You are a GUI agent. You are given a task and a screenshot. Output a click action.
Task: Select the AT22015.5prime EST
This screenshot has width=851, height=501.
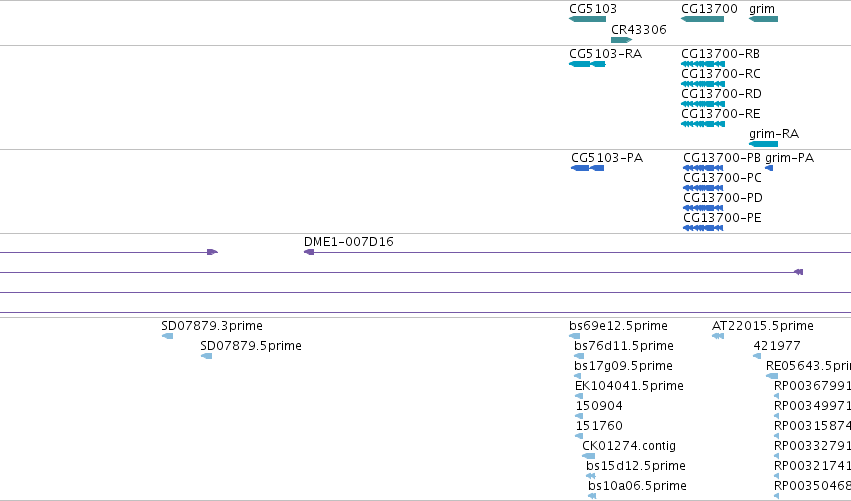763,326
